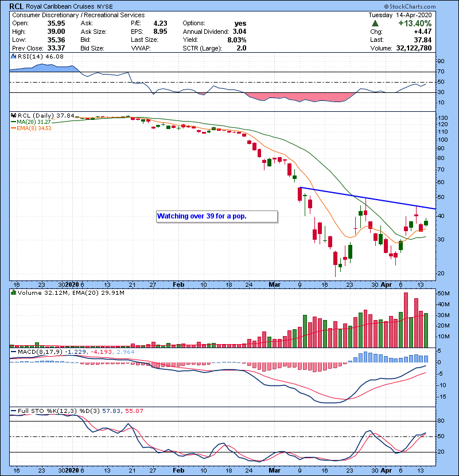The height and width of the screenshot is (476, 459).
Task: Click the MACD histogram value 2.964
Action: 126,352
